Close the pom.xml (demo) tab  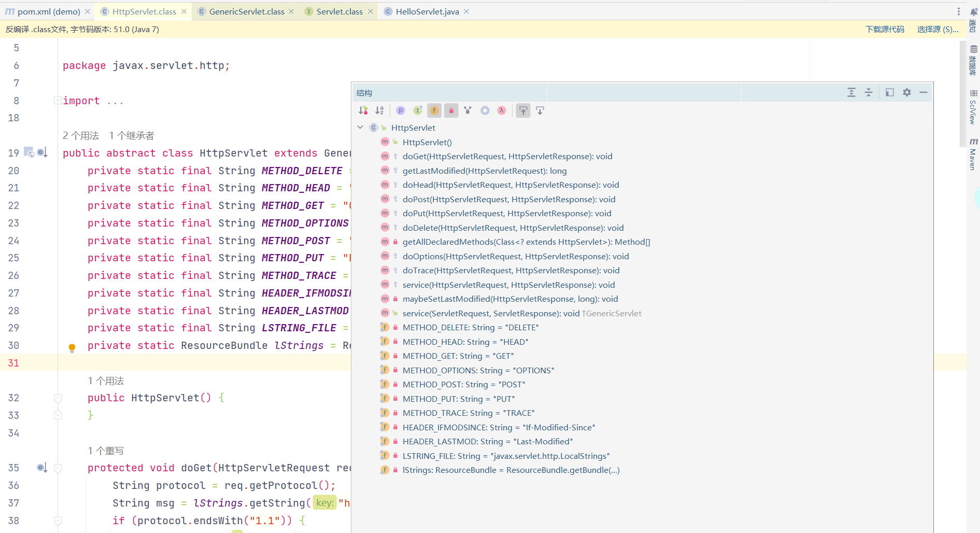(x=88, y=11)
